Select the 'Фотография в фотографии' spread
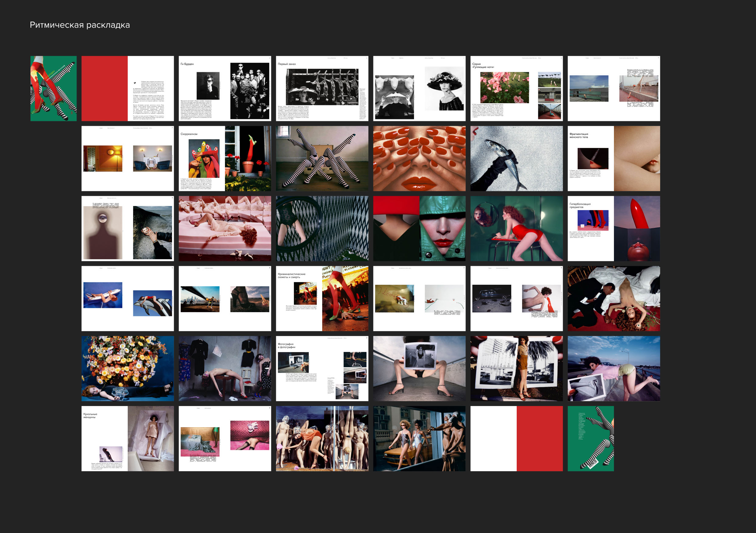Screen dimensions: 756x533 (x=322, y=368)
